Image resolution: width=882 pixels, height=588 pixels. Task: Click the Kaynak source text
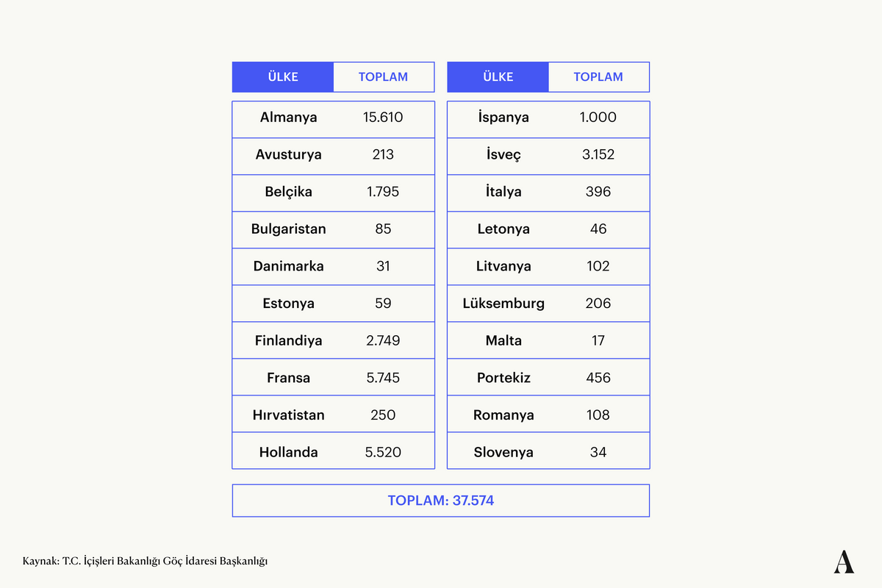[x=145, y=562]
